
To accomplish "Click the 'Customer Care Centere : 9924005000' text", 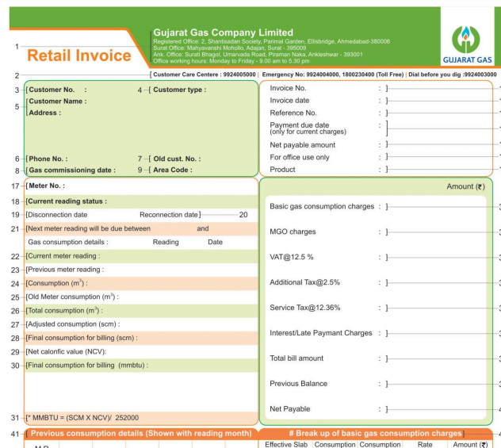I will pos(205,75).
